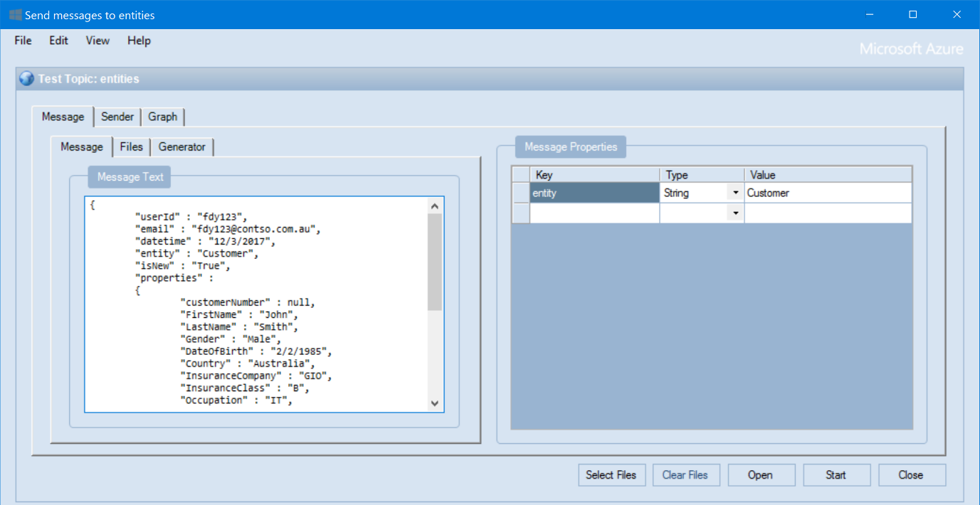Open the Edit menu

point(58,41)
